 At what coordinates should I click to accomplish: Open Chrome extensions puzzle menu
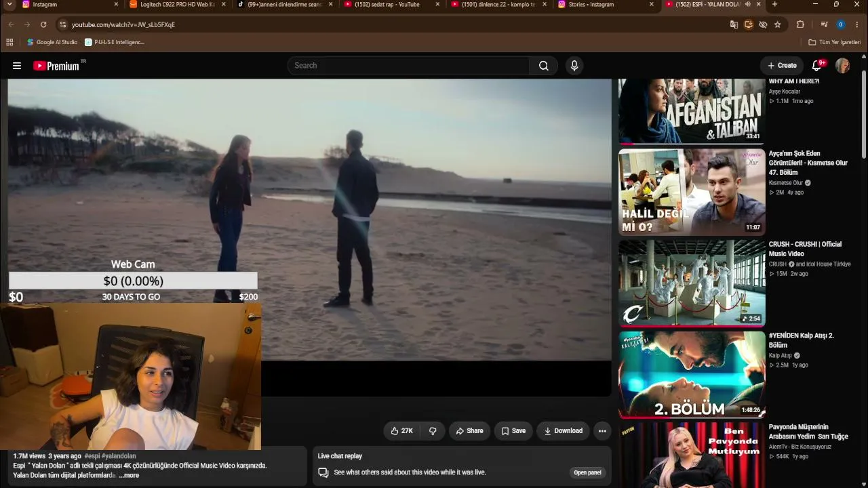[800, 24]
